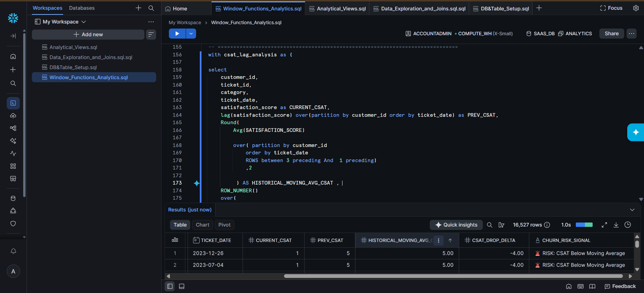The height and width of the screenshot is (293, 644).
Task: Switch to Data_Exploration_and_Joins.sql.sql tab
Action: click(419, 9)
